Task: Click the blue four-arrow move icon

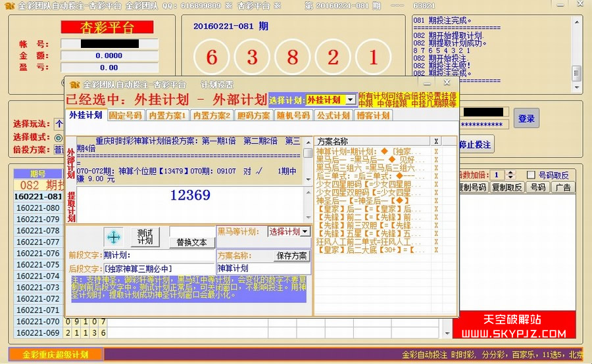Action: [x=113, y=237]
